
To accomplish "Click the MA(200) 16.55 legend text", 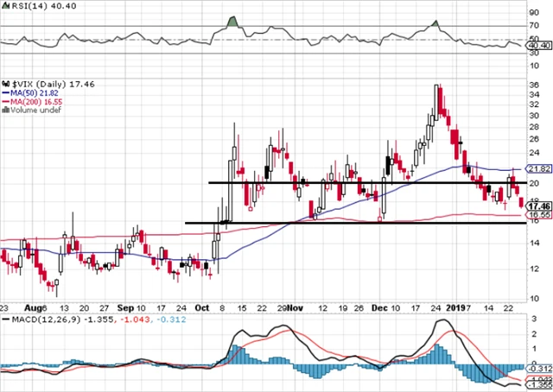I will [37, 100].
